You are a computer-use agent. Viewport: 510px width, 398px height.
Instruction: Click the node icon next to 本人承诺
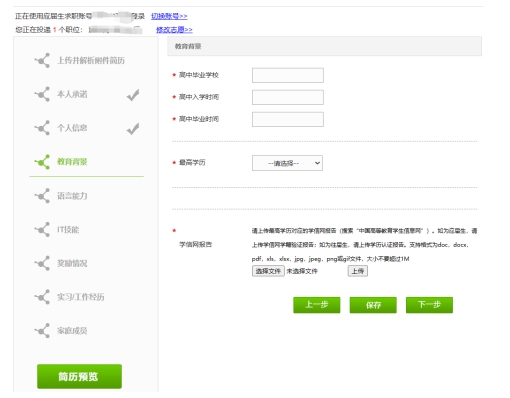[x=42, y=94]
